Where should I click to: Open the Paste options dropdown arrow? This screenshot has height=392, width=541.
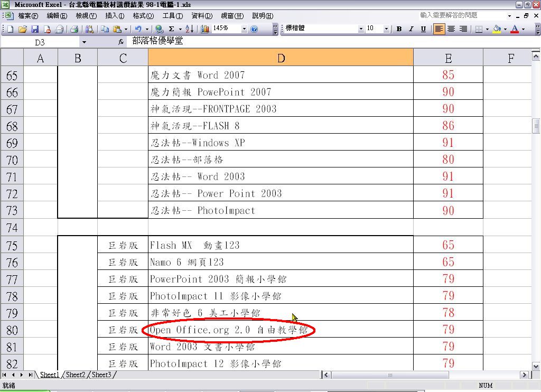click(x=126, y=29)
